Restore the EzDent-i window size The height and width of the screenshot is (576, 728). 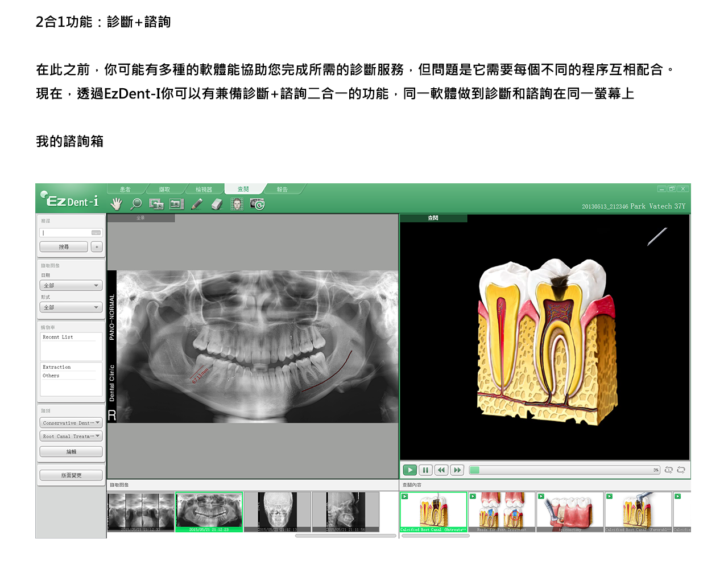672,189
